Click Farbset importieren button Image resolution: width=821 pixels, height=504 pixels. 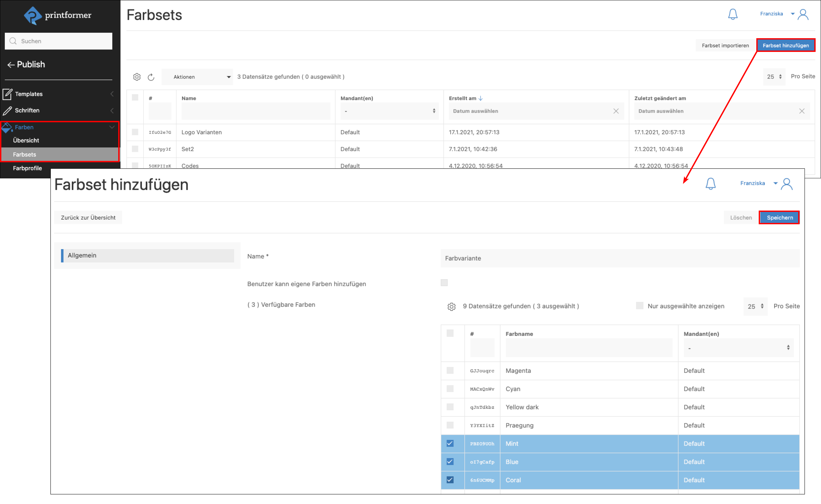[x=725, y=46]
